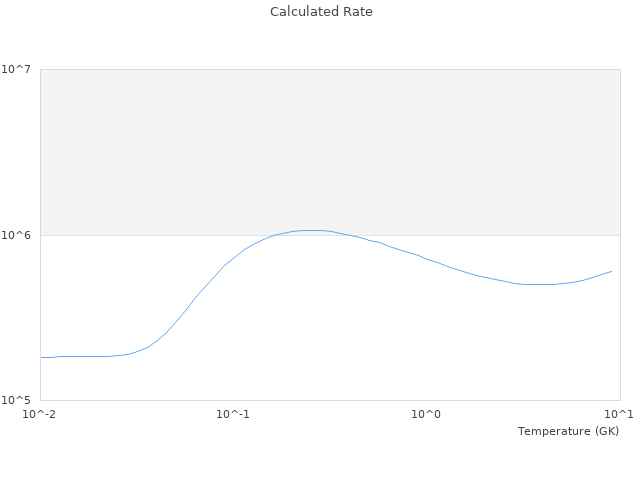
Task: Click the left starting end of the blue curve
Action: pyautogui.click(x=41, y=357)
